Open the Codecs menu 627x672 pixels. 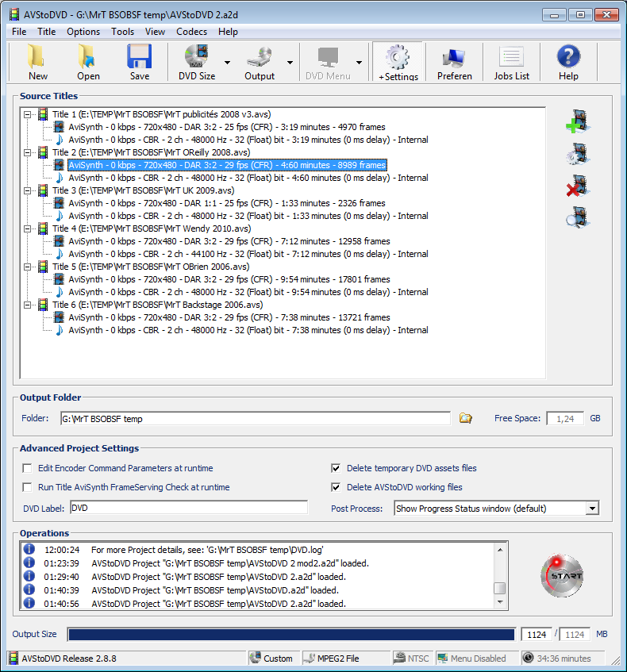coord(192,32)
